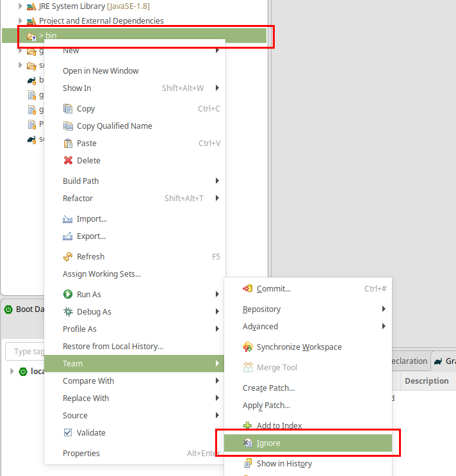Choose Show in History option
The width and height of the screenshot is (456, 476).
pyautogui.click(x=284, y=464)
